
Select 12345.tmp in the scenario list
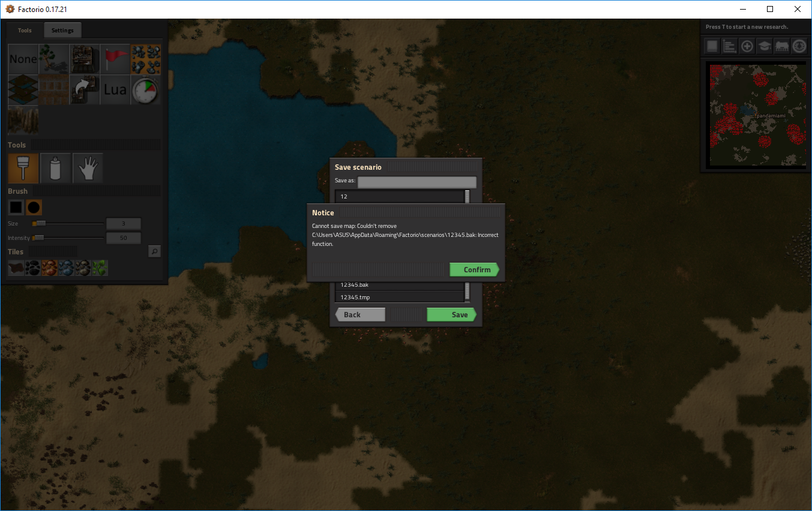tap(399, 297)
